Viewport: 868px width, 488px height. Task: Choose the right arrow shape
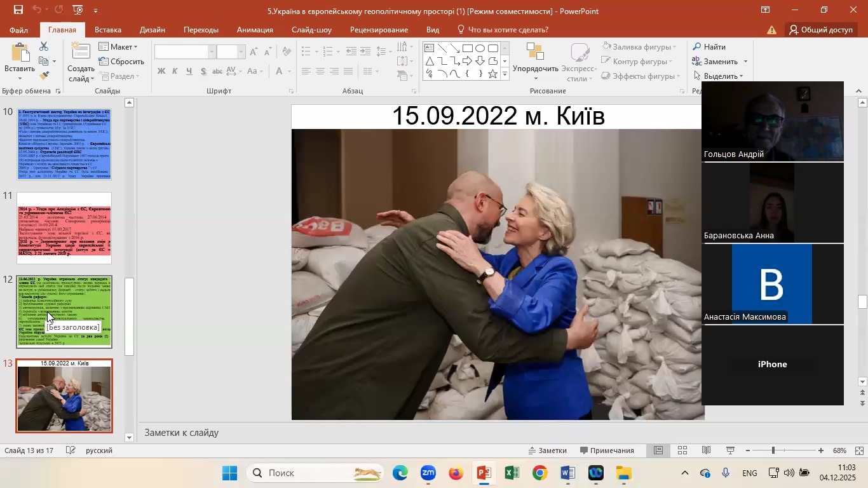pos(468,61)
